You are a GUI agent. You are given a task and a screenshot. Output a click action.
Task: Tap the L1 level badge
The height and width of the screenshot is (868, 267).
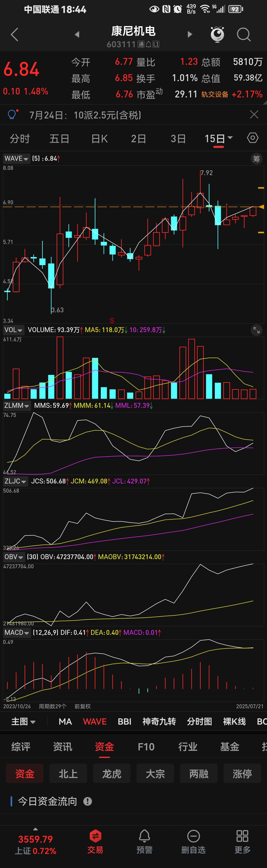tap(156, 45)
